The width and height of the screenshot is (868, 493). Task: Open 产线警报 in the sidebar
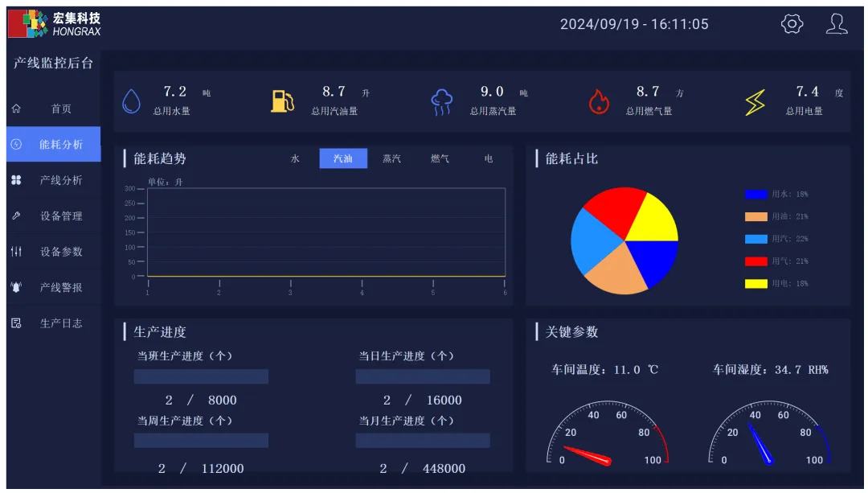coord(54,287)
